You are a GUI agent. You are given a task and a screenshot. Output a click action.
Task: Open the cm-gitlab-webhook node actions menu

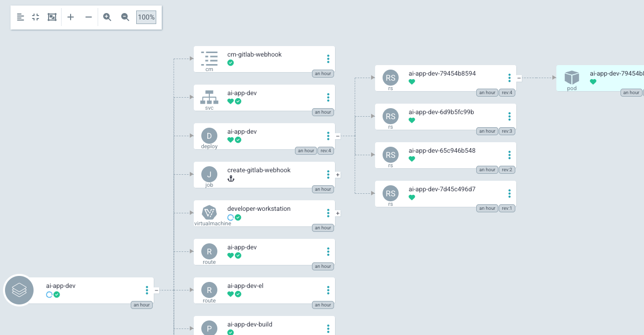328,59
